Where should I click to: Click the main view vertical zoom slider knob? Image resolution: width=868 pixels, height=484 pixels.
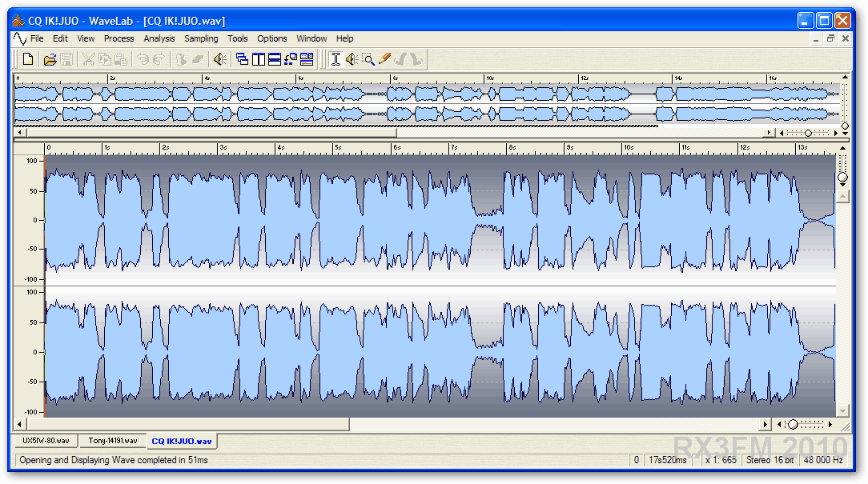tap(842, 178)
